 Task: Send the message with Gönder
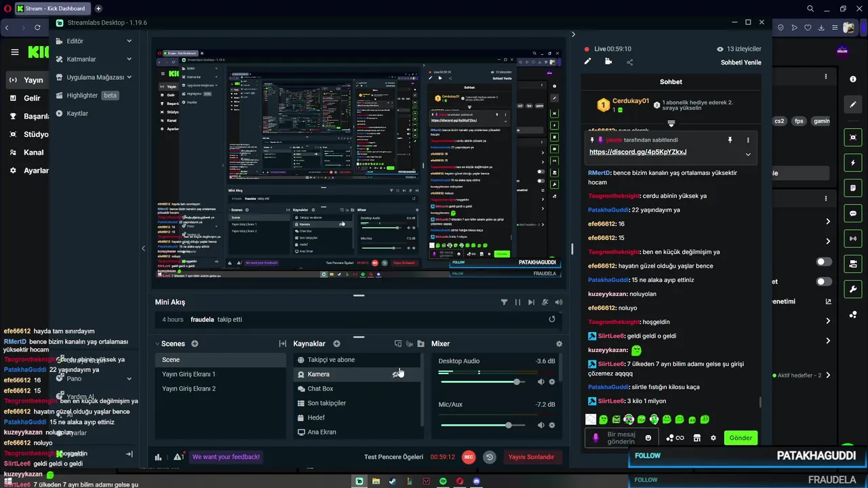click(741, 438)
